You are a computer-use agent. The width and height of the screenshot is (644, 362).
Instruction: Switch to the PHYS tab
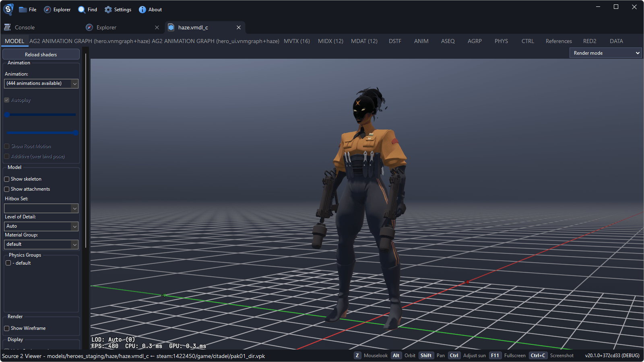pos(501,41)
